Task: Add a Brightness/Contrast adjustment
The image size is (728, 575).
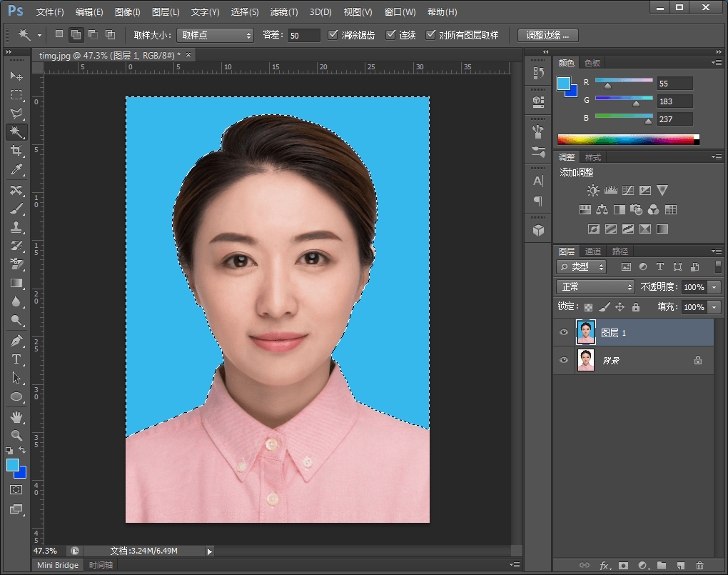Action: (593, 190)
